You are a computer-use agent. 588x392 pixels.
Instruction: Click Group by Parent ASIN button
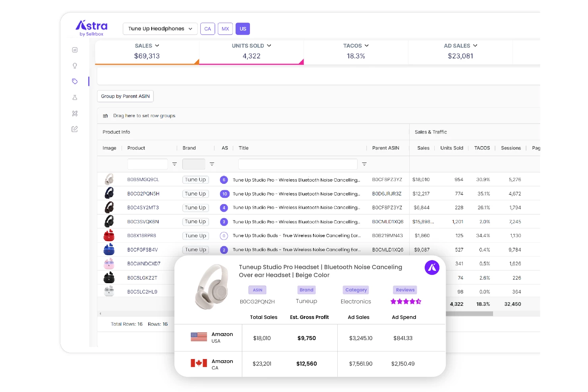(x=126, y=96)
